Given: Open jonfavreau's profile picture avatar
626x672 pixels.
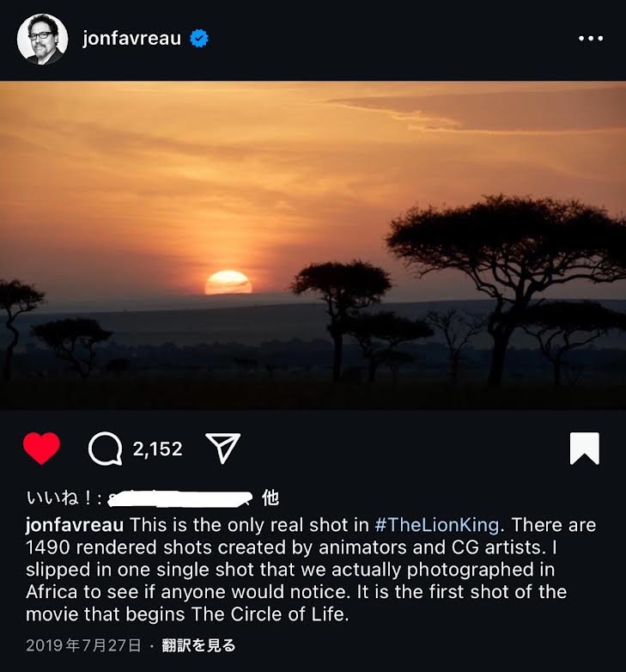Looking at the screenshot, I should [x=42, y=39].
